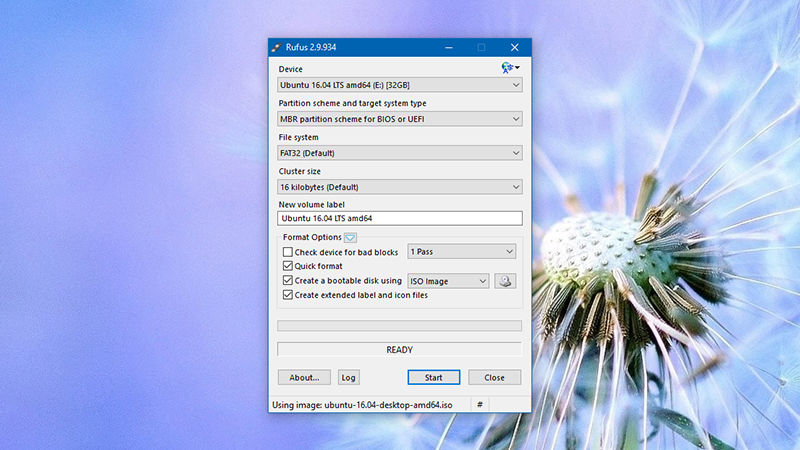The image size is (800, 450).
Task: Click the disc icon to select ISO image
Action: tap(506, 282)
